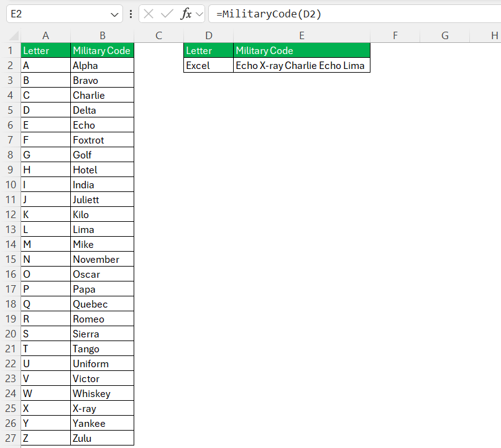Click the Select All corner triangle
Image resolution: width=501 pixels, height=448 pixels.
pos(14,35)
